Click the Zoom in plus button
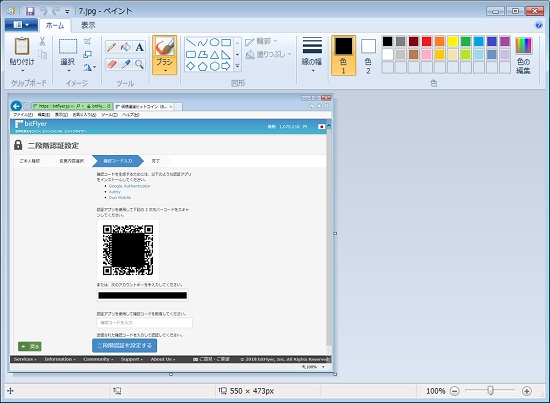This screenshot has width=550, height=403. click(x=527, y=391)
